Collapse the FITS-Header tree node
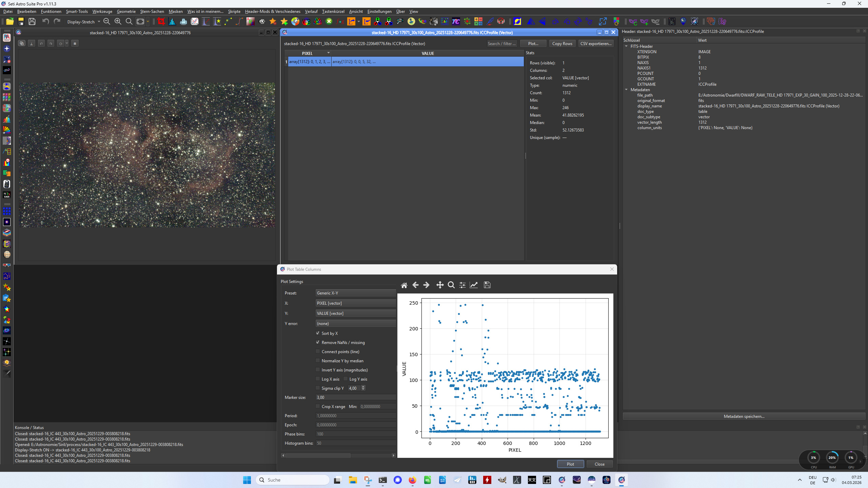 [x=626, y=46]
